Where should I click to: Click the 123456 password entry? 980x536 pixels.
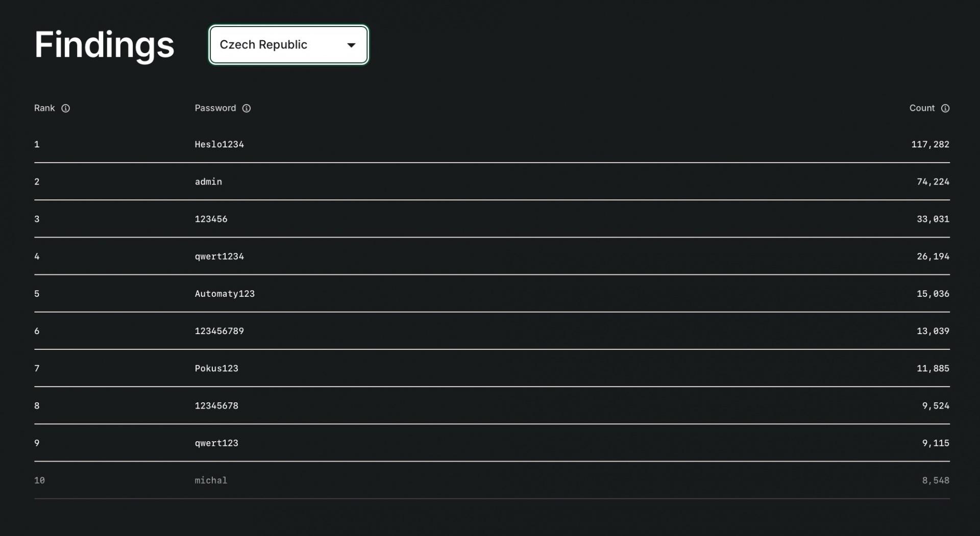(x=211, y=219)
